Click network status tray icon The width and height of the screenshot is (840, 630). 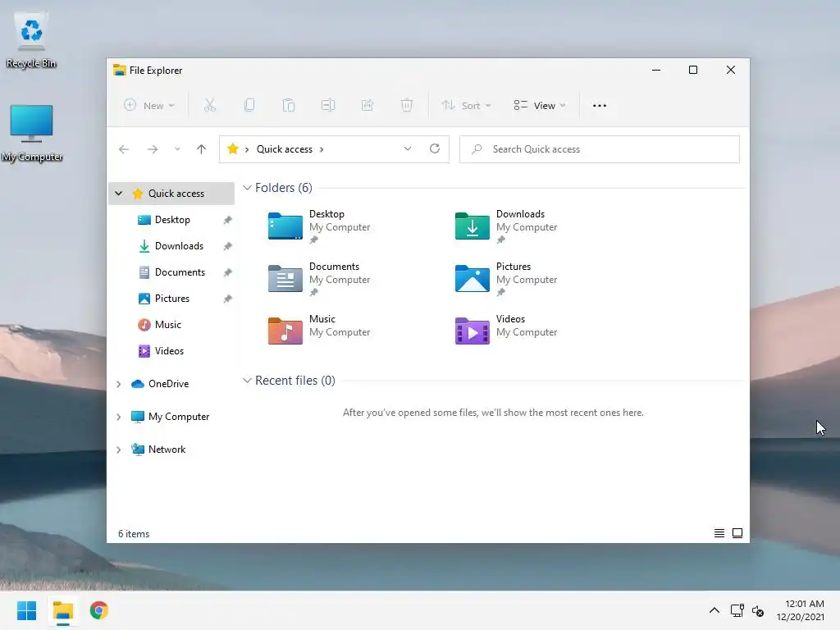737,610
